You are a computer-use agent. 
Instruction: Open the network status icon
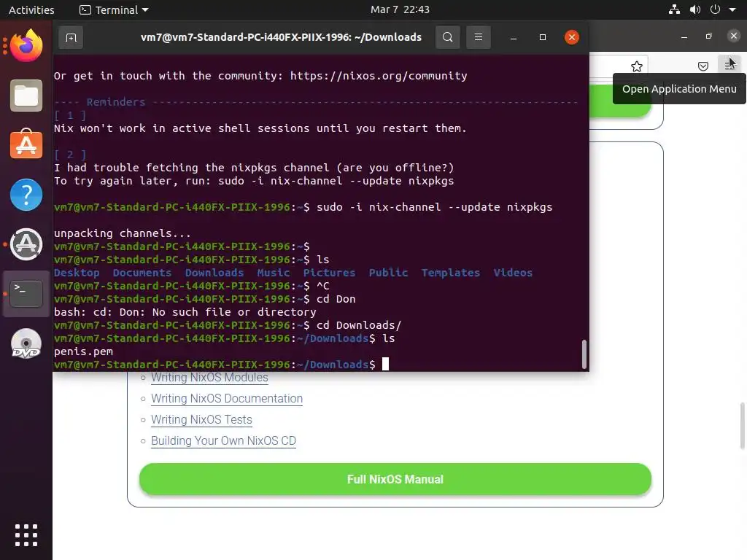pos(674,9)
